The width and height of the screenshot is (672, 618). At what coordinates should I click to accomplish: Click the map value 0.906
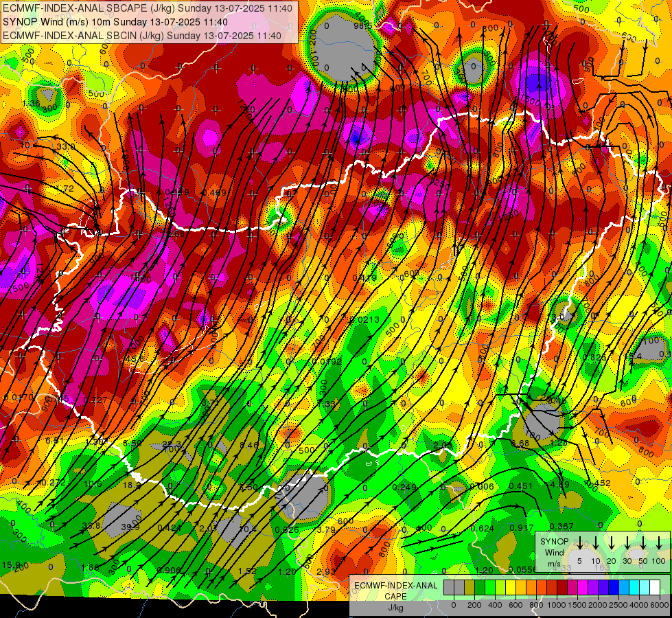(168, 571)
